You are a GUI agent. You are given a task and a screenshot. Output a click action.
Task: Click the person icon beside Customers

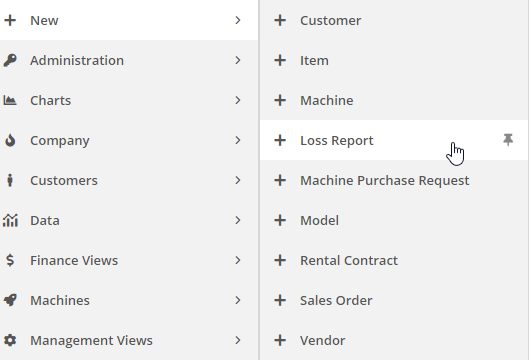10,180
